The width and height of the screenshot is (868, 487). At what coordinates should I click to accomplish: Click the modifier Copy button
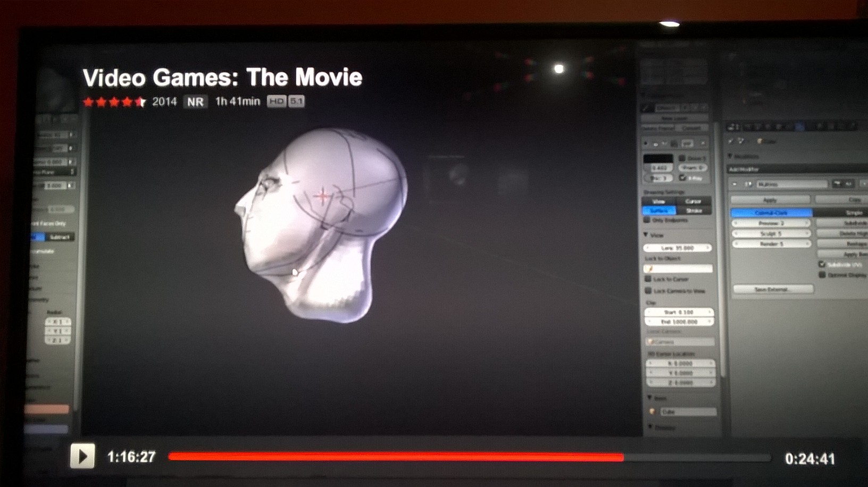click(x=841, y=199)
